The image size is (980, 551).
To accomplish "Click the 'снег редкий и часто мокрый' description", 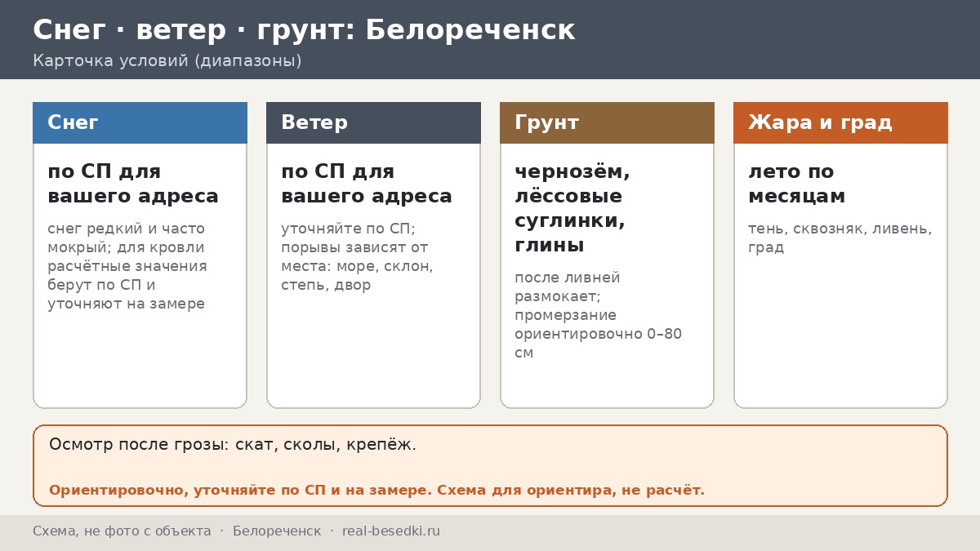I will pos(127,266).
